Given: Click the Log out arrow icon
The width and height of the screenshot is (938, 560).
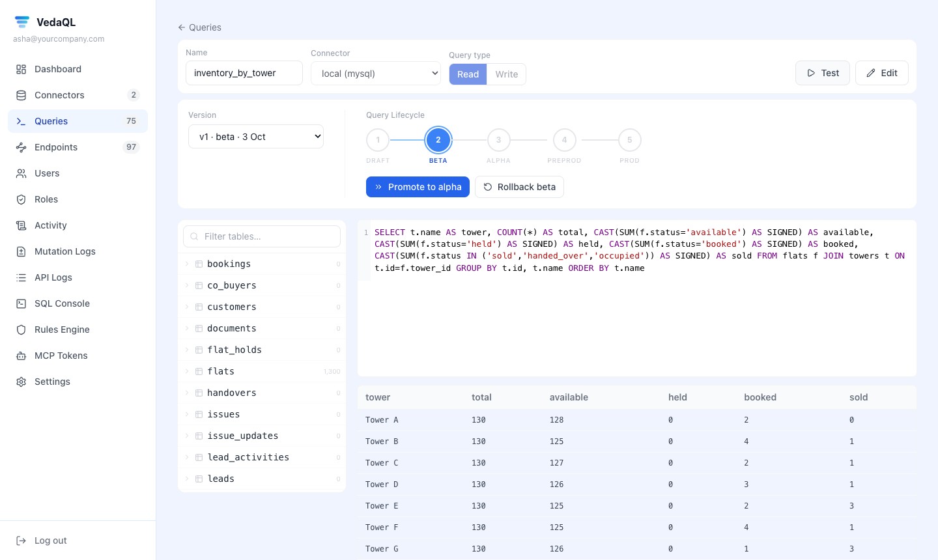Looking at the screenshot, I should pos(21,540).
